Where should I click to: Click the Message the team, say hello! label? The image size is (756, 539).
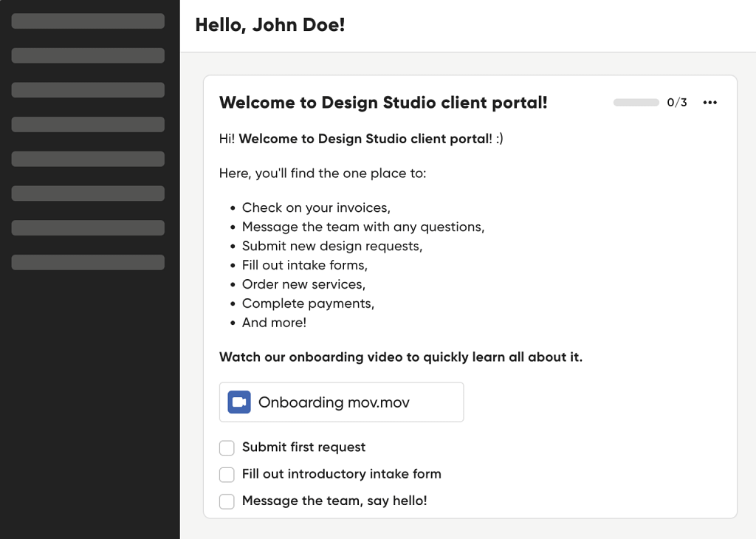point(334,501)
